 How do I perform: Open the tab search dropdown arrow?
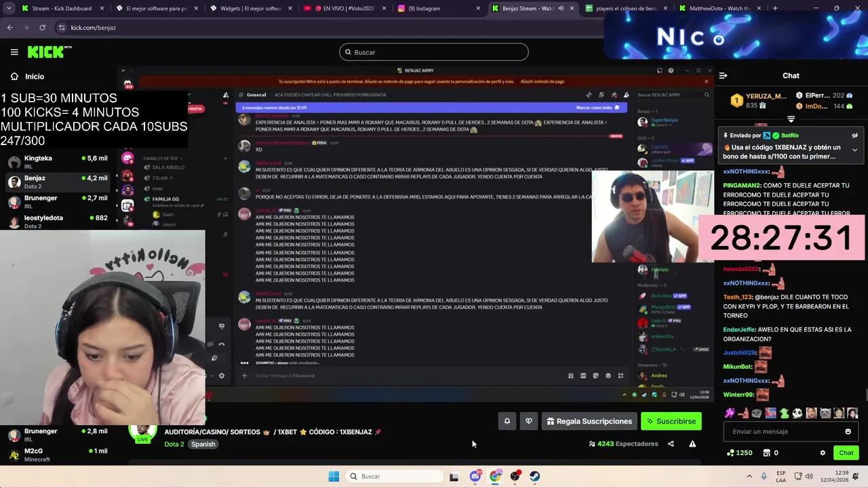pyautogui.click(x=9, y=8)
